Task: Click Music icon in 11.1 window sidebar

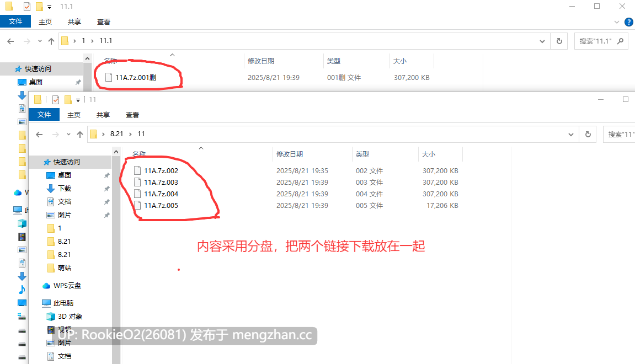Action: point(22,290)
